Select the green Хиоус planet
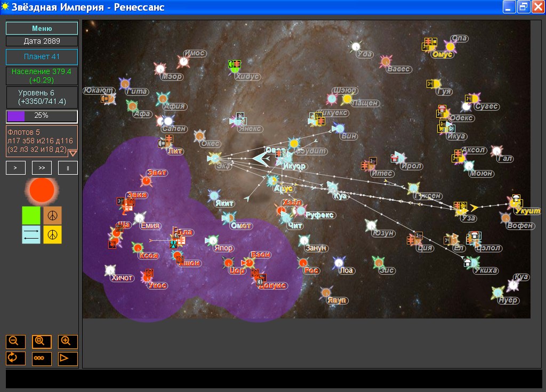 tap(235, 69)
